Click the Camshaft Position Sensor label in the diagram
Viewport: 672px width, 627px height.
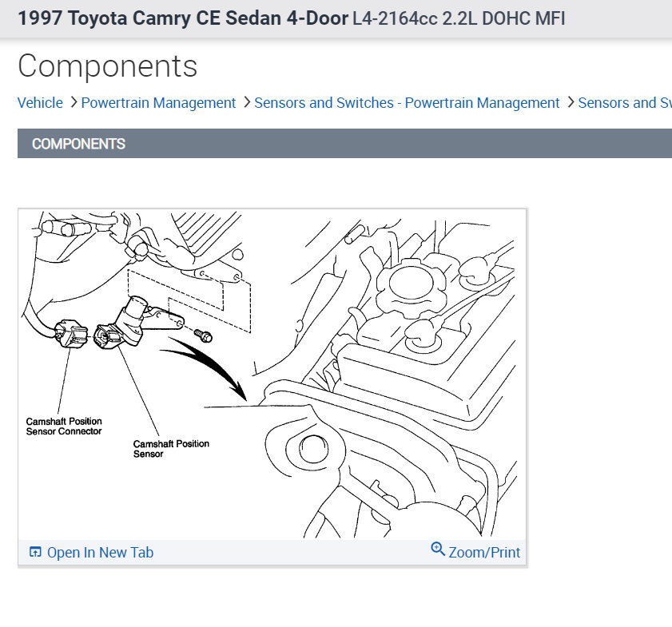coord(171,448)
